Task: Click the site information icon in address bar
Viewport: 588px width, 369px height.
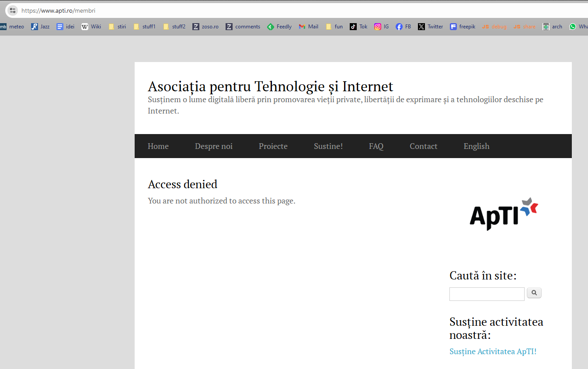Action: (13, 10)
